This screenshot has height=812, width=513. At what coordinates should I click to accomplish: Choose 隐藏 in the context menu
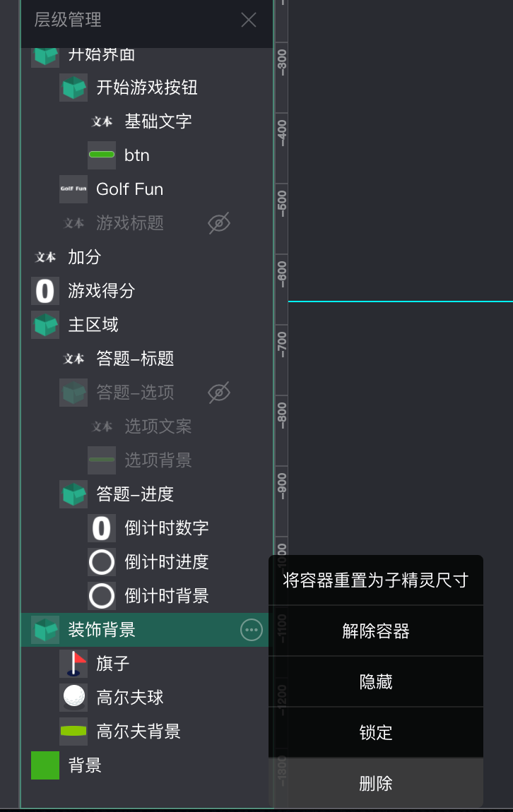pos(376,682)
